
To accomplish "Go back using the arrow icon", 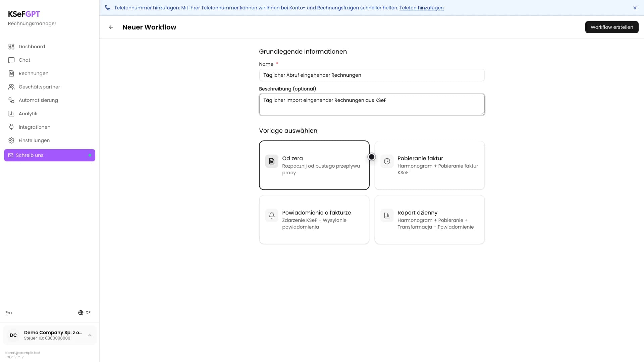I will click(111, 27).
